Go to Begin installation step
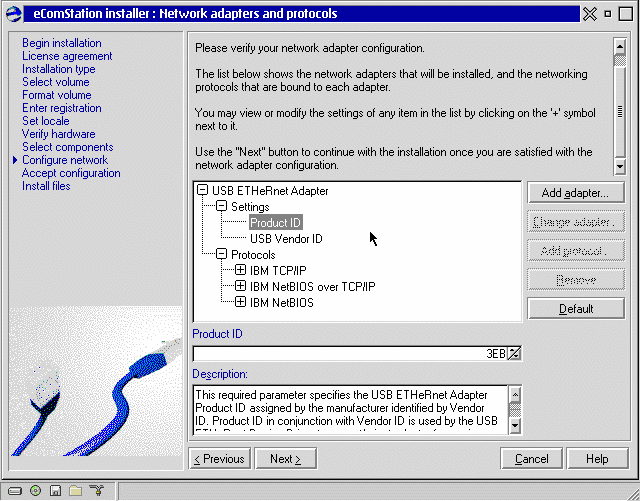The width and height of the screenshot is (640, 501). tap(62, 43)
